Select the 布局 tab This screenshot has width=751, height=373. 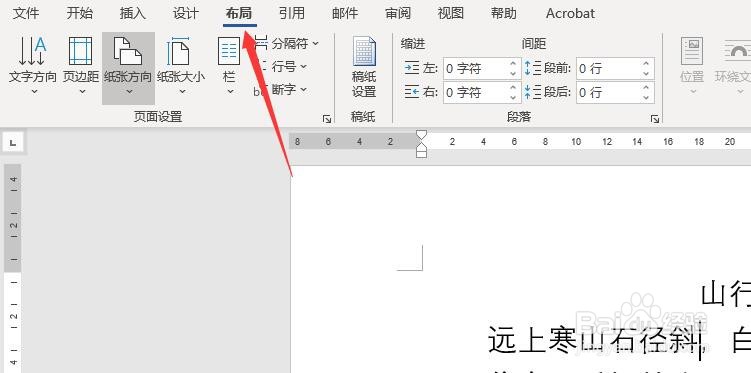239,13
